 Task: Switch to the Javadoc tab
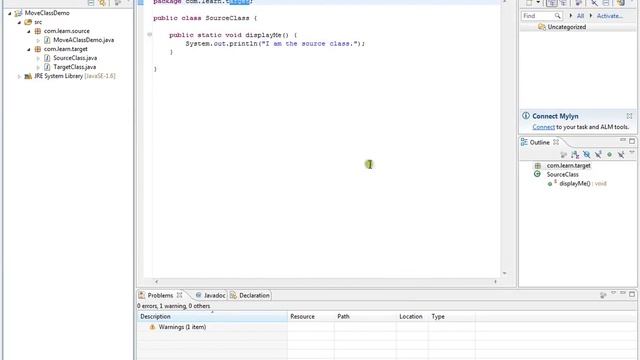tap(210, 295)
